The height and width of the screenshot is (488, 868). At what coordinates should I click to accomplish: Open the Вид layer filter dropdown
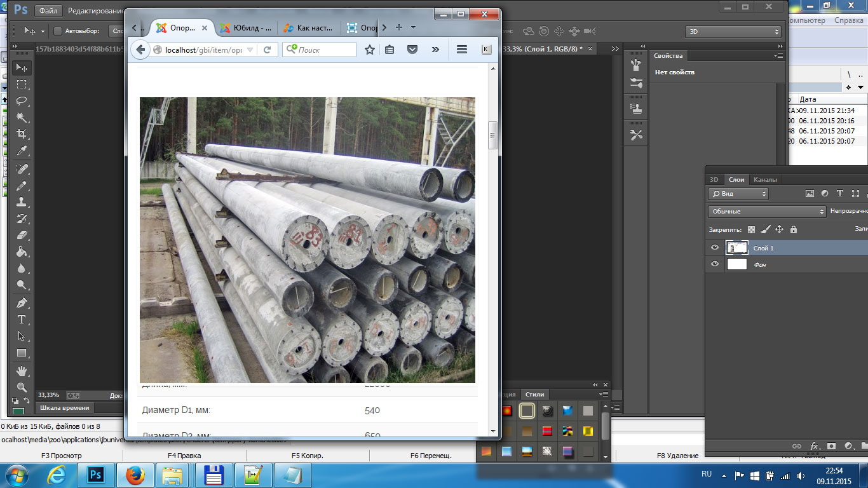click(x=738, y=194)
